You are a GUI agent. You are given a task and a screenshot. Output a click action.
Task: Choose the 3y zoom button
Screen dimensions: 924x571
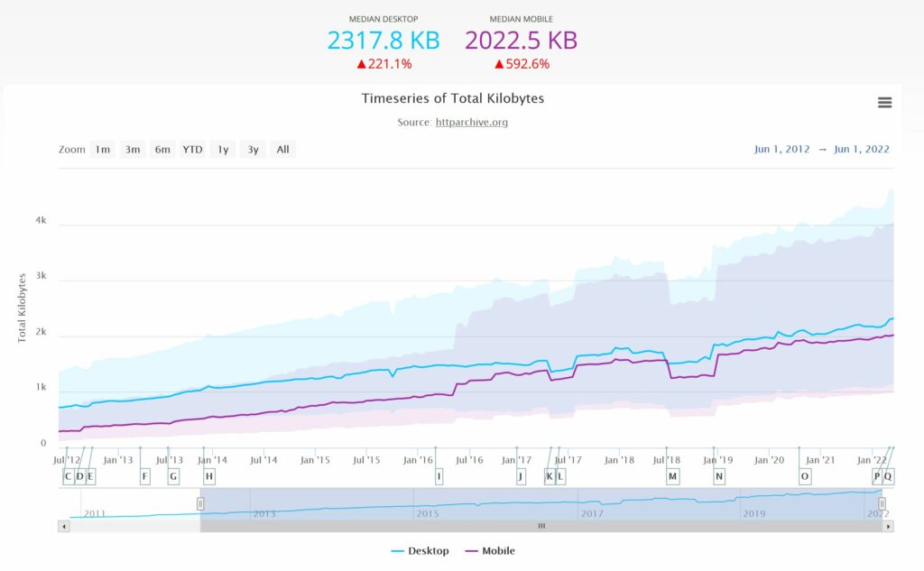pyautogui.click(x=253, y=150)
